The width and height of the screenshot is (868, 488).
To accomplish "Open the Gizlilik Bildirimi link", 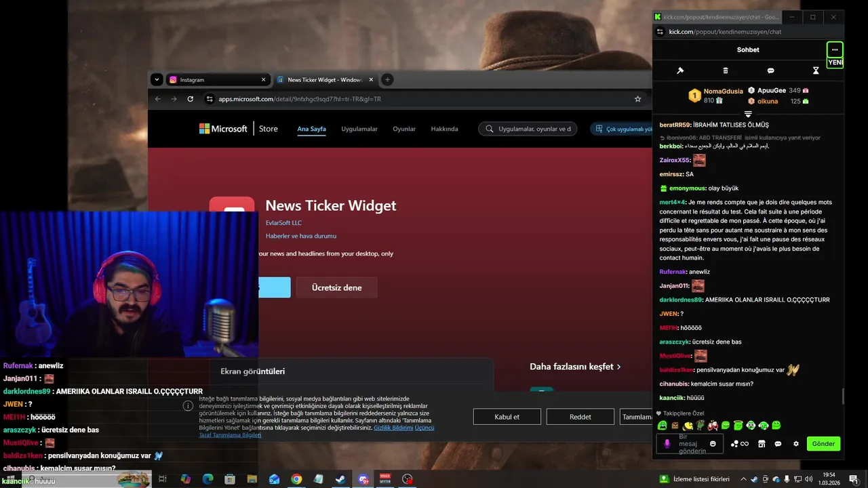I will 393,428.
